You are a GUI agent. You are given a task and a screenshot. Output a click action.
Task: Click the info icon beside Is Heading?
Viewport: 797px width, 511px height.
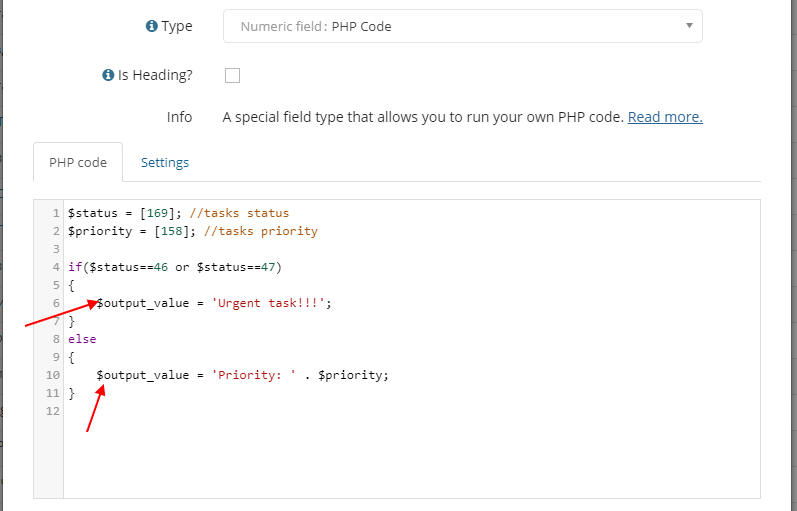click(108, 75)
